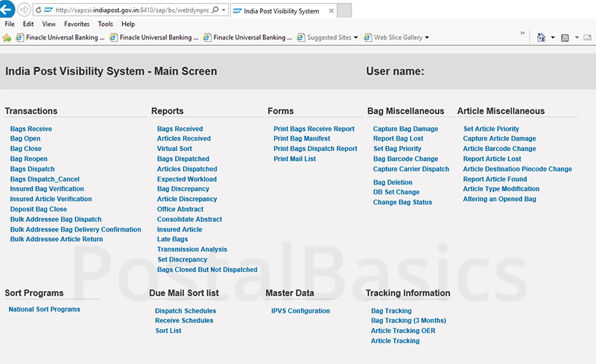Screen dimensions: 596x364
Task: Expand the Suggested Sites dropdown
Action: coord(355,37)
